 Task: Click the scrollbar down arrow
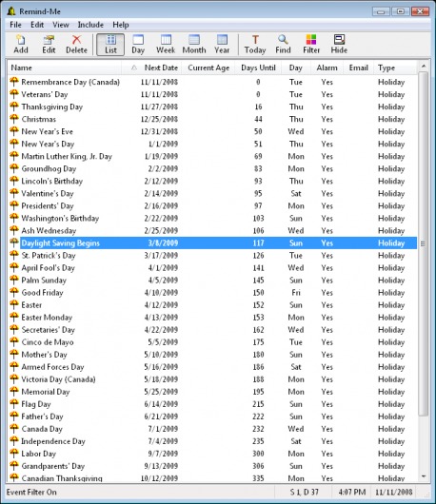click(424, 476)
